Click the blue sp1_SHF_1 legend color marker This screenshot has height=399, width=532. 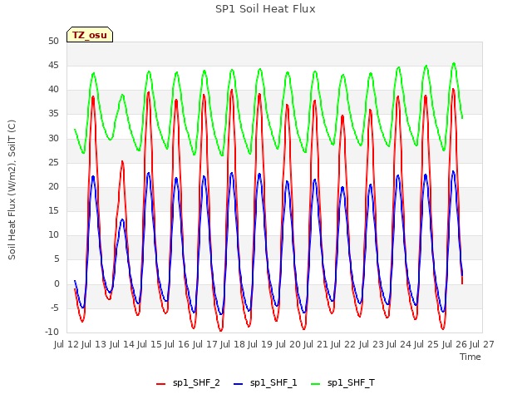click(x=239, y=384)
